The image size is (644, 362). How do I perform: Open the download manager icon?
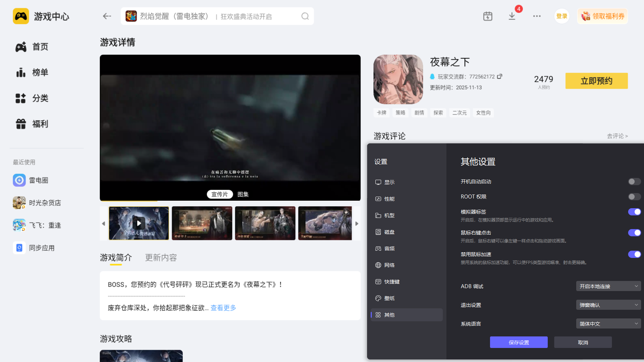[512, 16]
